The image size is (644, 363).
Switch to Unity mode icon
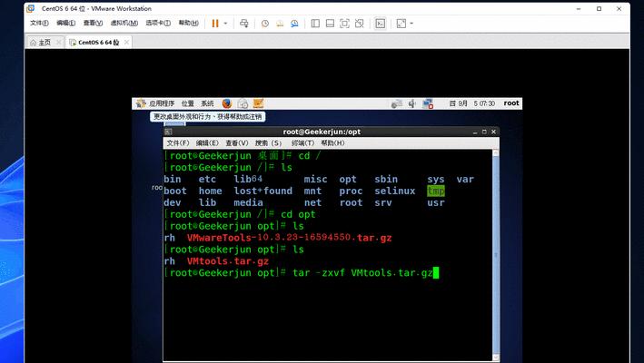pyautogui.click(x=360, y=24)
